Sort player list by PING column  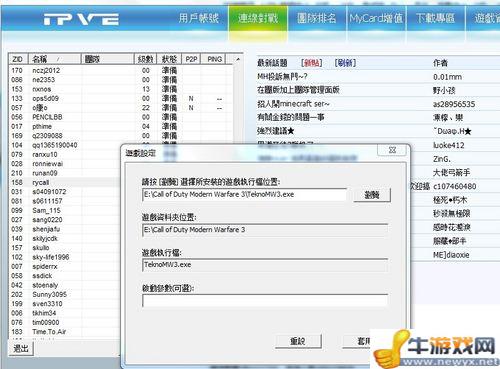click(214, 59)
